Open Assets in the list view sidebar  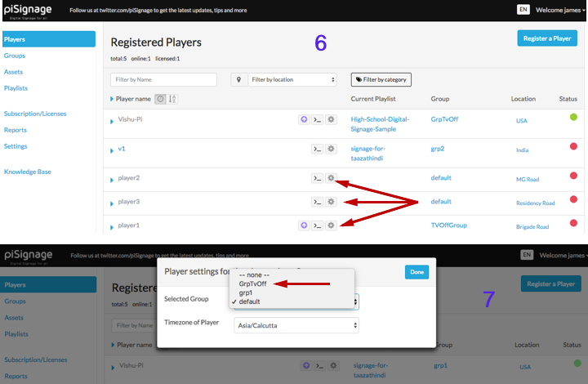click(x=14, y=72)
